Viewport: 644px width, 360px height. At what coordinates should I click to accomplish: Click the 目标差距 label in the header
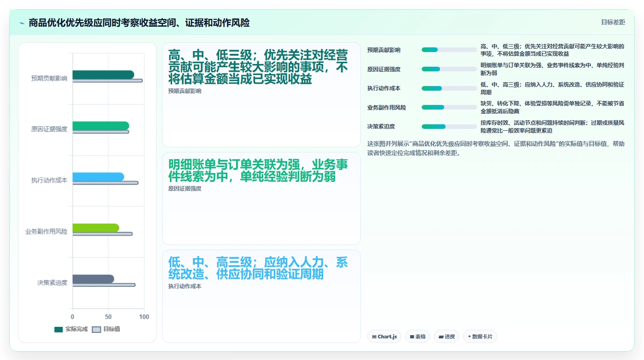pyautogui.click(x=613, y=22)
